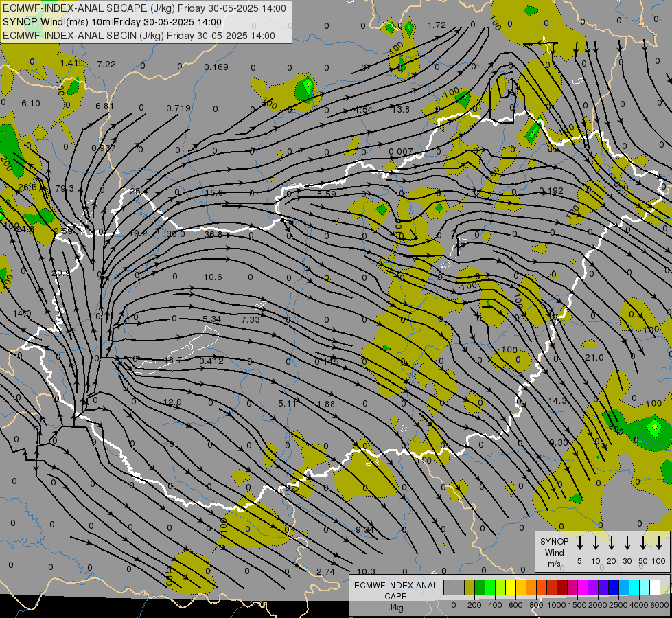Viewport: 672px width, 618px height.
Task: Click the 2.74 value on the map
Action: 326,571
